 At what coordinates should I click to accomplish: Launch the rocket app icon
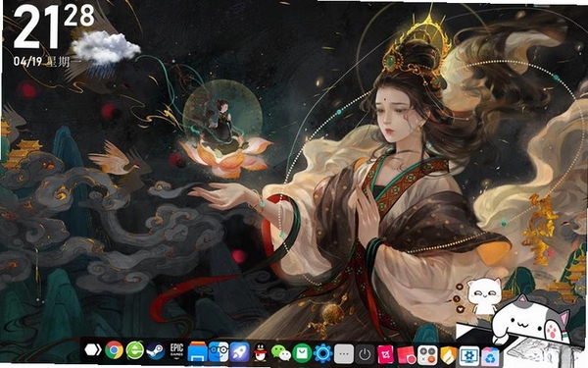coord(239,352)
